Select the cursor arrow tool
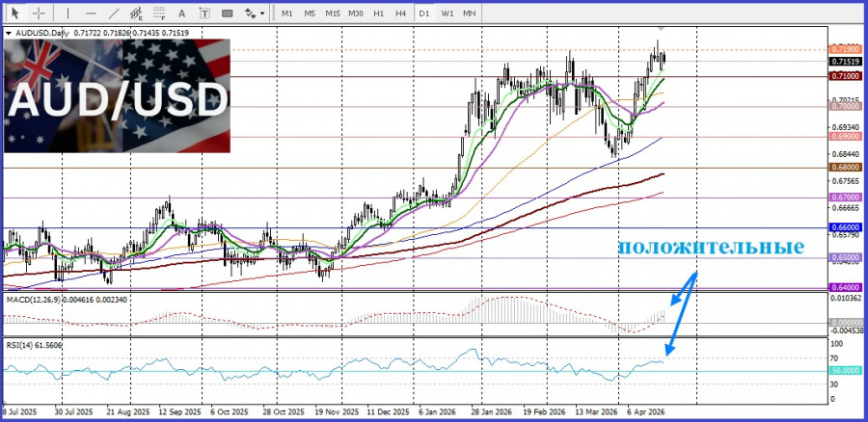868x422 pixels. (x=14, y=13)
